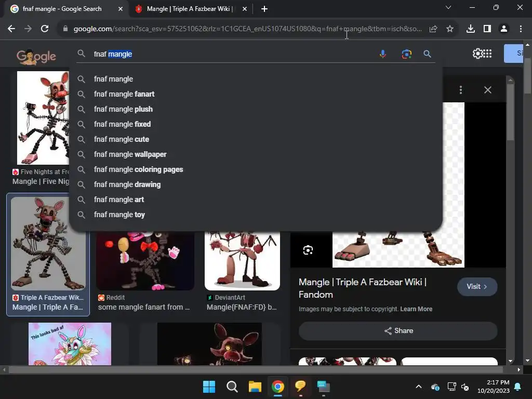Open 'This looks bad af' image result

pyautogui.click(x=70, y=344)
